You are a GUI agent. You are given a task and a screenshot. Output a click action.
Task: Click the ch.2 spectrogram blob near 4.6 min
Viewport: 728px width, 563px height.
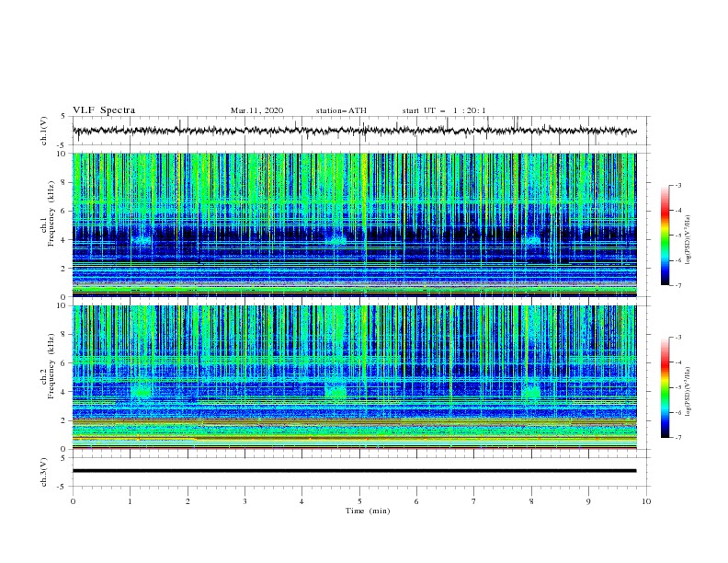coord(336,391)
